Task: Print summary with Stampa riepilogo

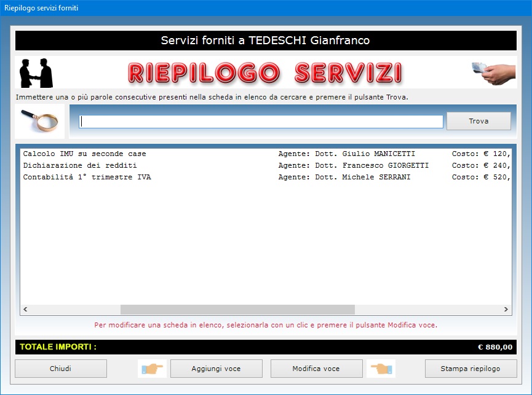Action: pos(471,369)
